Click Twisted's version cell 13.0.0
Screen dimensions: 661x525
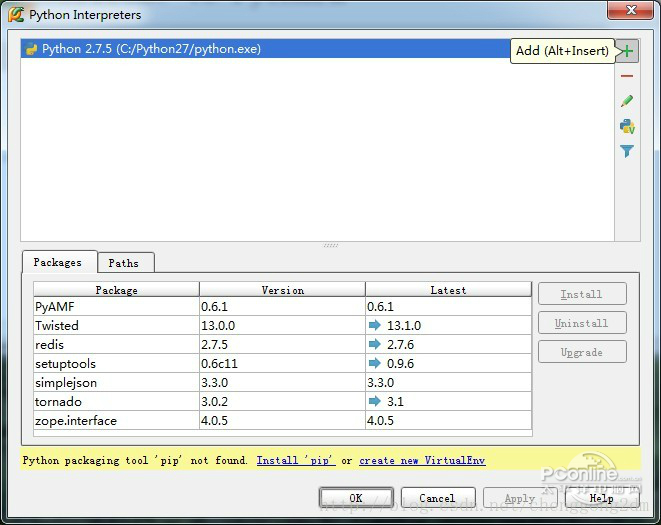click(282, 326)
